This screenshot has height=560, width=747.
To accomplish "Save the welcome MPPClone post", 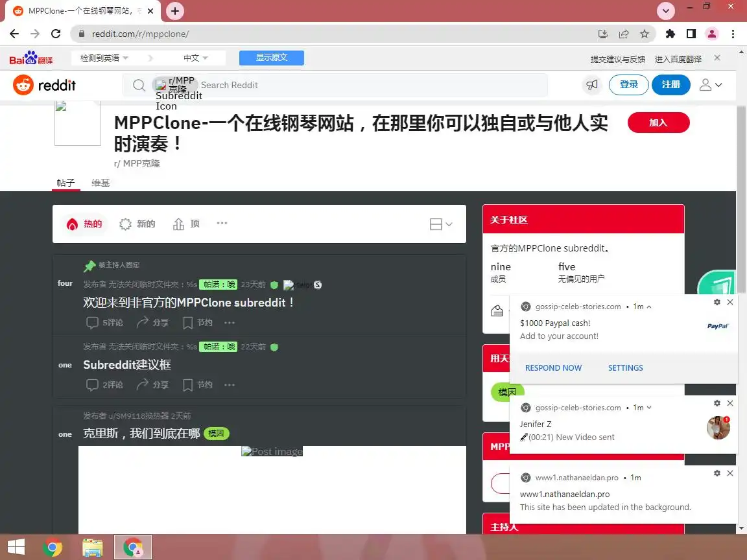I will tap(198, 322).
